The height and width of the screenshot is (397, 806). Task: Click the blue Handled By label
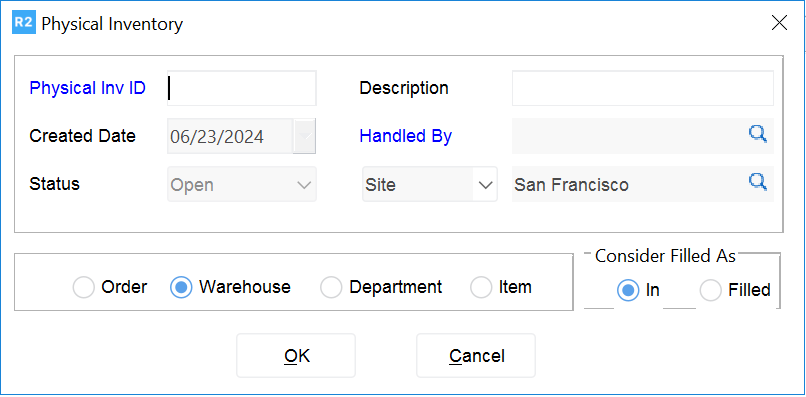tap(406, 136)
